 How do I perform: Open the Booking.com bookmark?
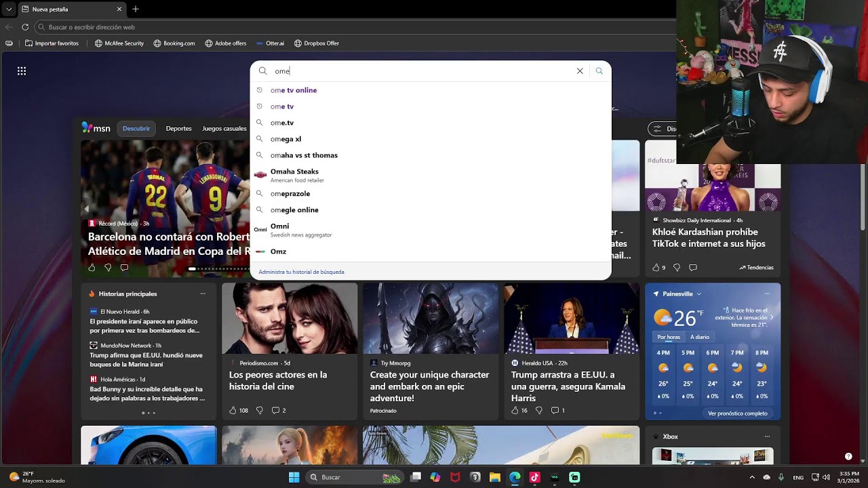174,43
